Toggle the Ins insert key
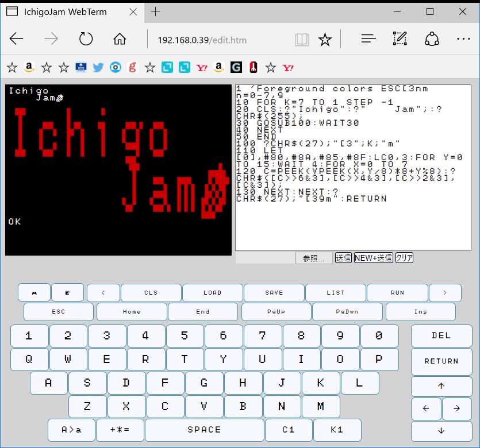The width and height of the screenshot is (480, 448). point(421,312)
